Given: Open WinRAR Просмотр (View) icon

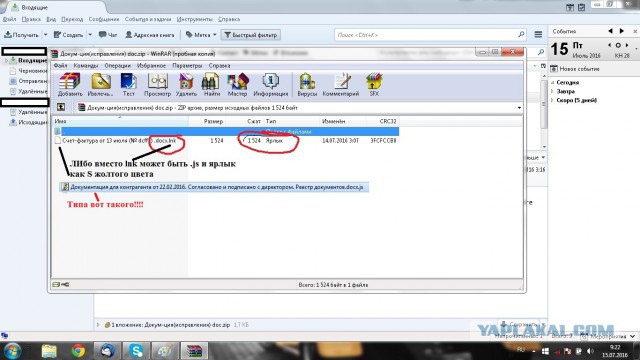Looking at the screenshot, I should click(157, 84).
